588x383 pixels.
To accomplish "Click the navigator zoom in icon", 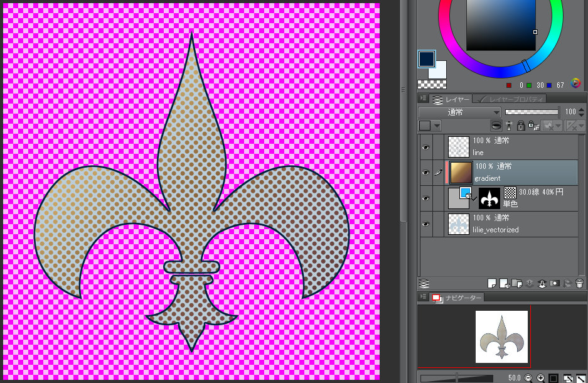I will 540,378.
